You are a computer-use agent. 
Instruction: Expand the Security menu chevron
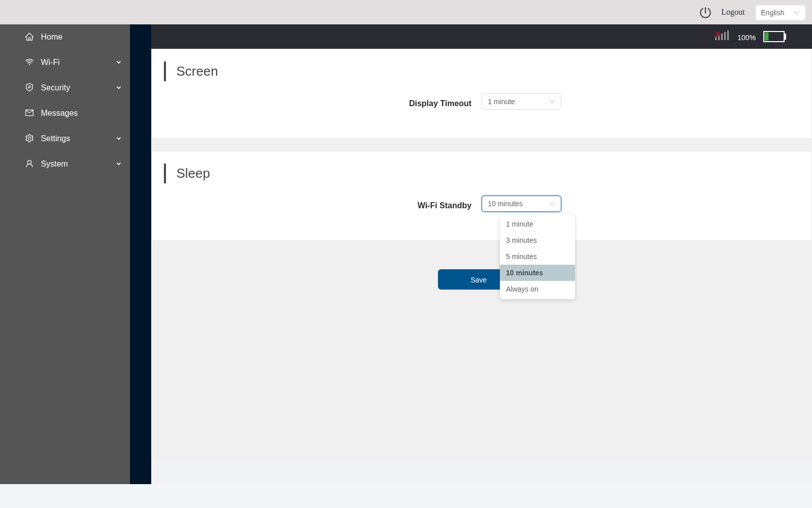coord(119,87)
